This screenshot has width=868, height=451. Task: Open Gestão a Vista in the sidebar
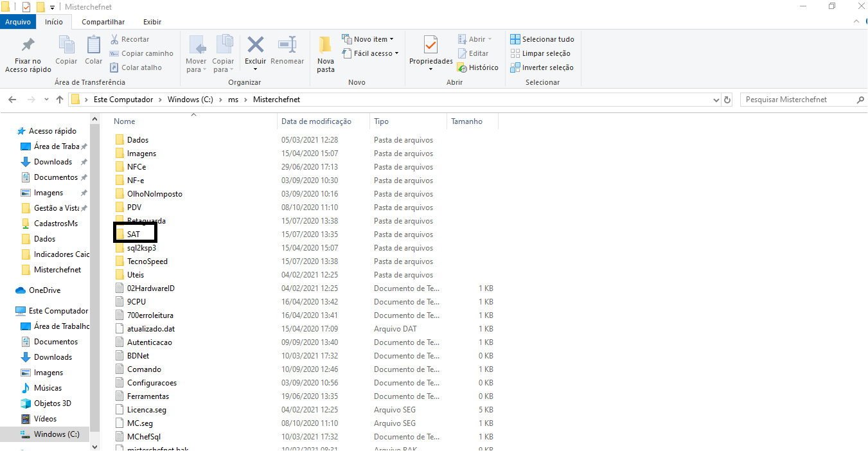tap(56, 208)
